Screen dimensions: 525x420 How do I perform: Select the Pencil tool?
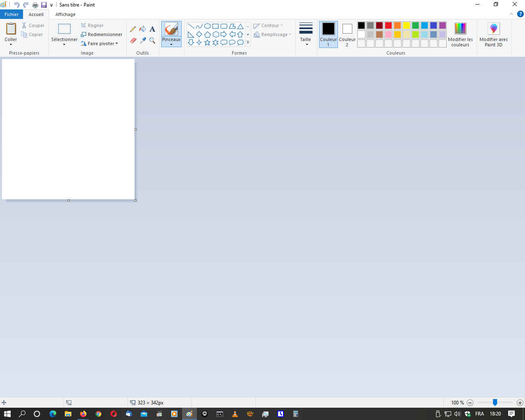click(x=133, y=29)
